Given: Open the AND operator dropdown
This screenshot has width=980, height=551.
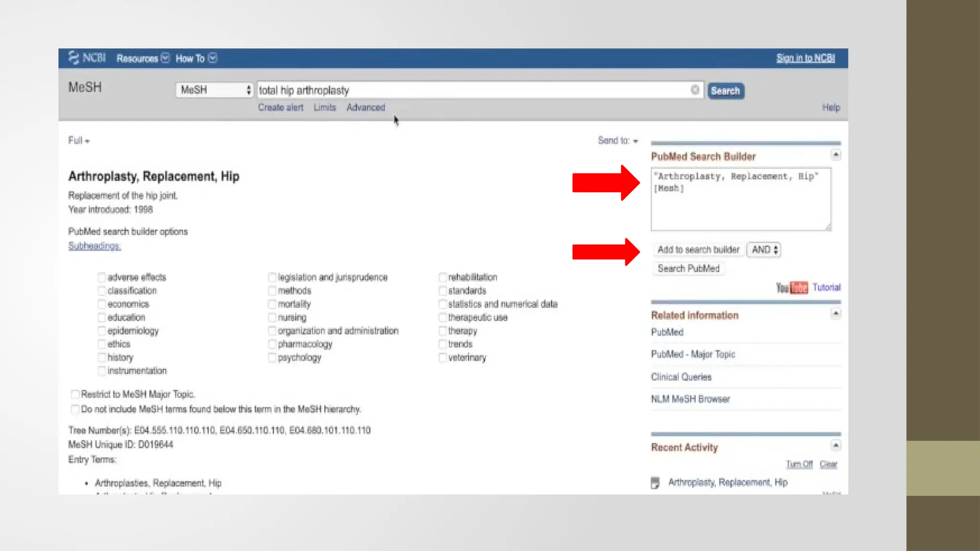Looking at the screenshot, I should click(x=764, y=250).
